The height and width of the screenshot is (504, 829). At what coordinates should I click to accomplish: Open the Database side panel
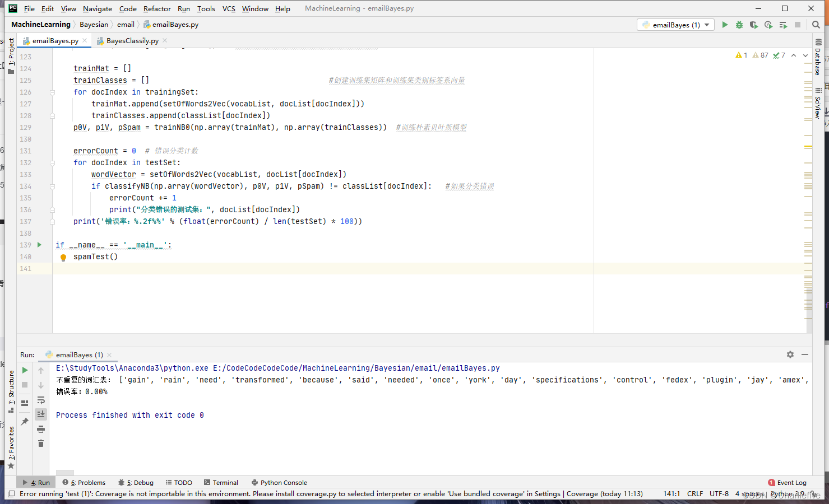pyautogui.click(x=818, y=57)
